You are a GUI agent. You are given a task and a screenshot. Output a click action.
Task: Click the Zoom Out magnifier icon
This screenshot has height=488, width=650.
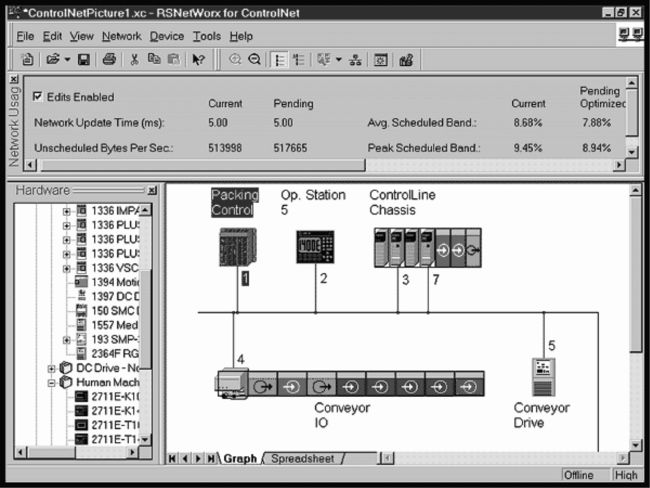point(254,59)
